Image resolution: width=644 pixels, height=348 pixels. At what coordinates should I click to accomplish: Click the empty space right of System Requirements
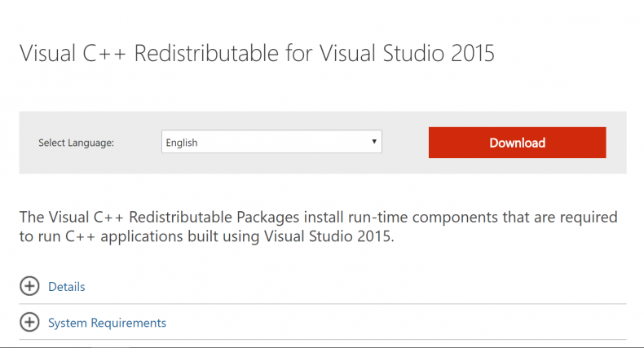(x=396, y=323)
